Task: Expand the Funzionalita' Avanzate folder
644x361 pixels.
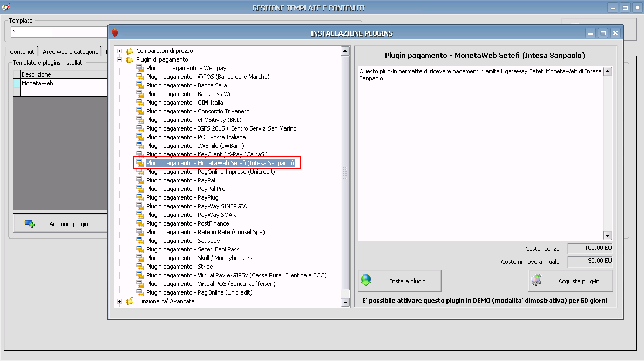Action: coord(119,302)
